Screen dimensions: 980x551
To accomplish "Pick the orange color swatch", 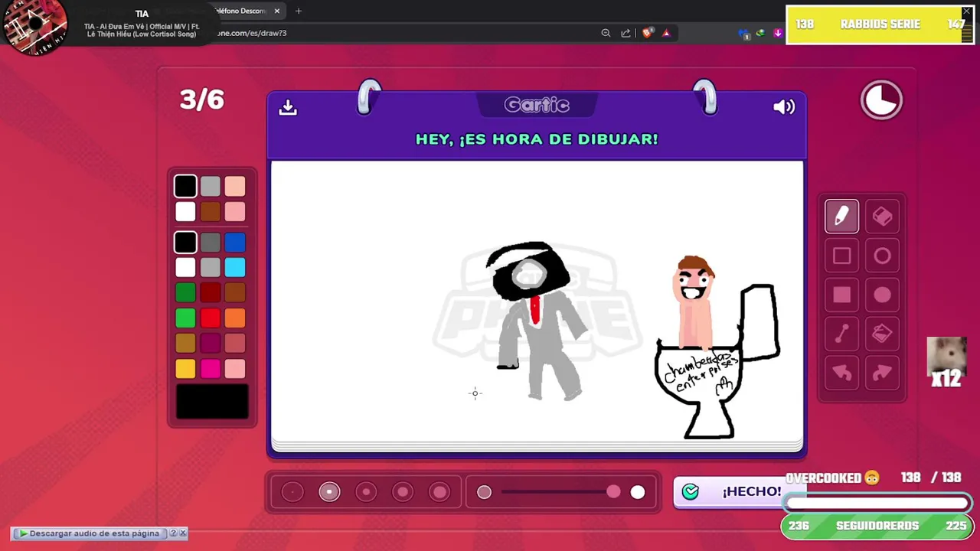I will (x=235, y=318).
